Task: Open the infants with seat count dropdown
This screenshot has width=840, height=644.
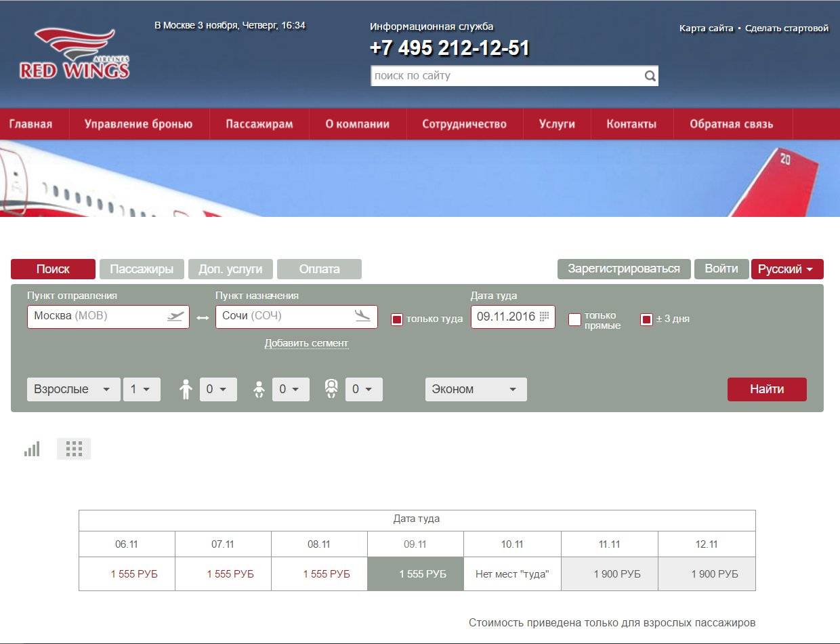Action: coord(364,390)
